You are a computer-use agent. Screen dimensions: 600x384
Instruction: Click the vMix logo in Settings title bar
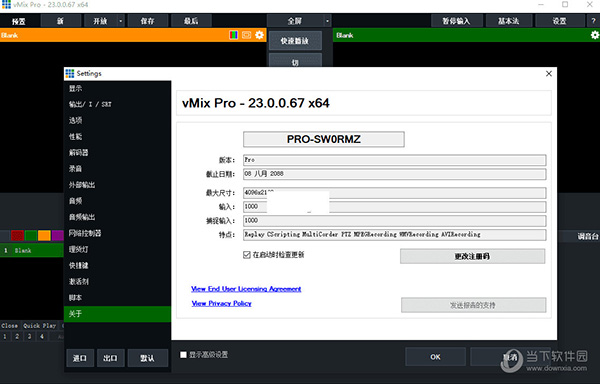(x=70, y=73)
